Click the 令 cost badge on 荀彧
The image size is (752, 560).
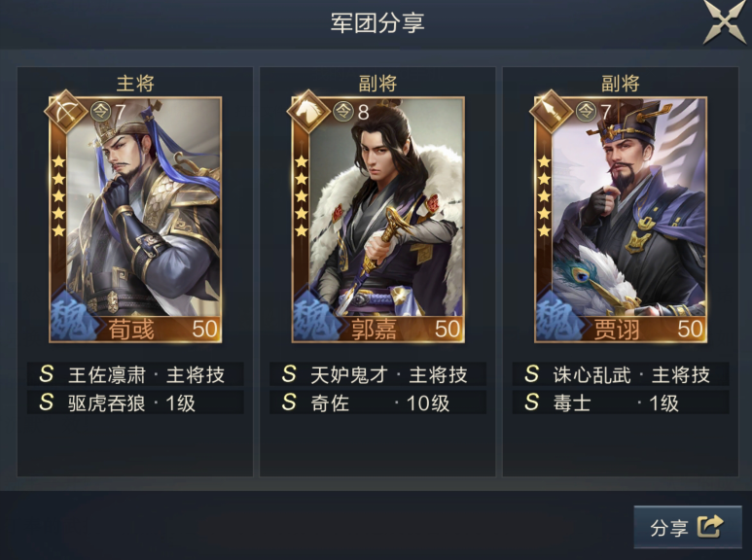[101, 111]
